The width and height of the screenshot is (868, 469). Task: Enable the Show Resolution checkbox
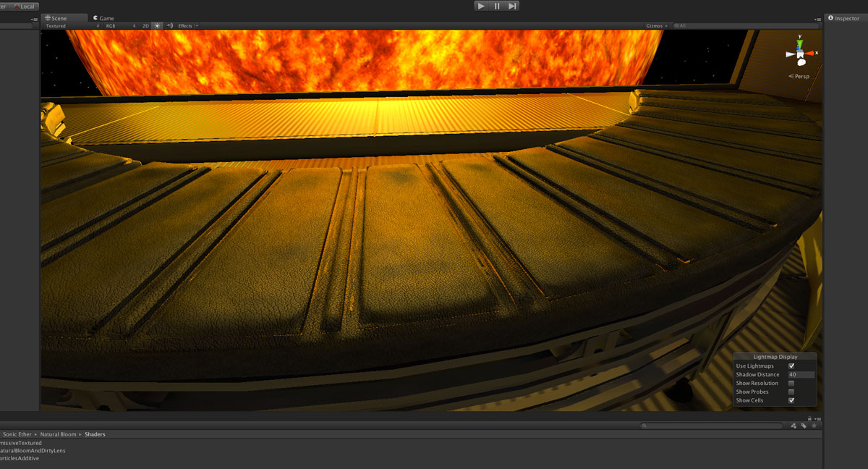tap(791, 384)
